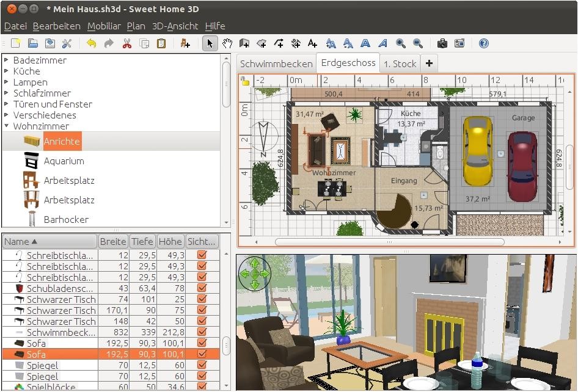The height and width of the screenshot is (392, 578).
Task: Uncheck visibility for the Schwimmbeck item
Action: tap(201, 330)
